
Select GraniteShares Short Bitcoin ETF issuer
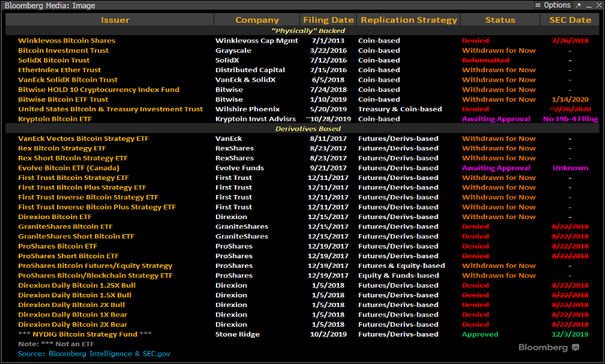[76, 236]
